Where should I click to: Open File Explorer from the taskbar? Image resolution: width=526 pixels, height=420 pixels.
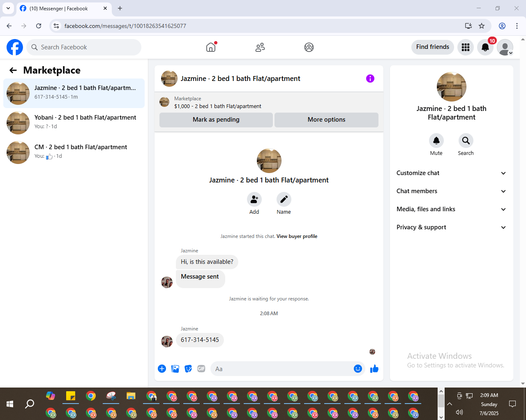coord(131,396)
